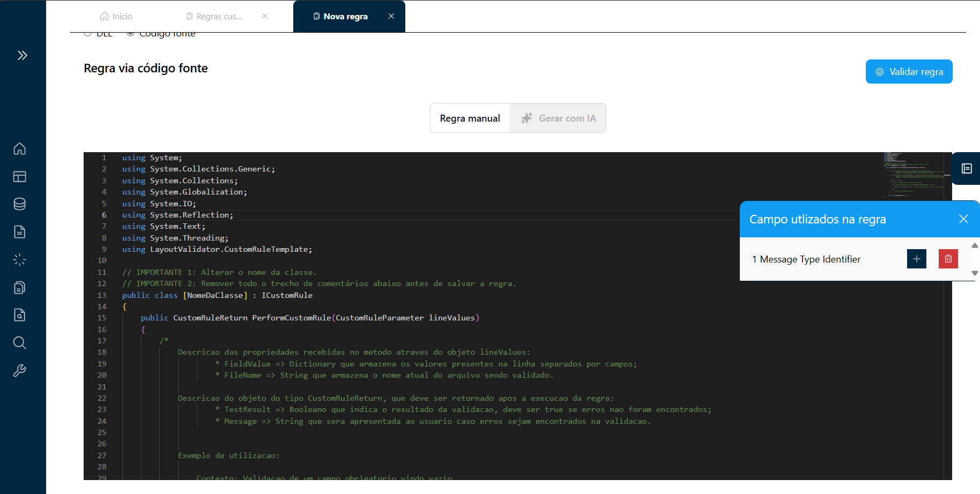
Task: Switch to Gerar com IA mode
Action: point(558,118)
